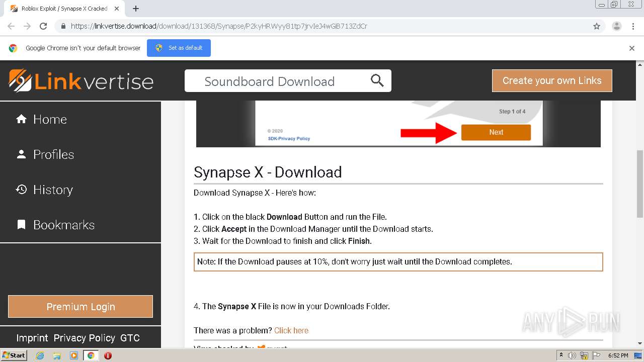Click the magnifier search icon
The height and width of the screenshot is (362, 644).
pos(377,80)
